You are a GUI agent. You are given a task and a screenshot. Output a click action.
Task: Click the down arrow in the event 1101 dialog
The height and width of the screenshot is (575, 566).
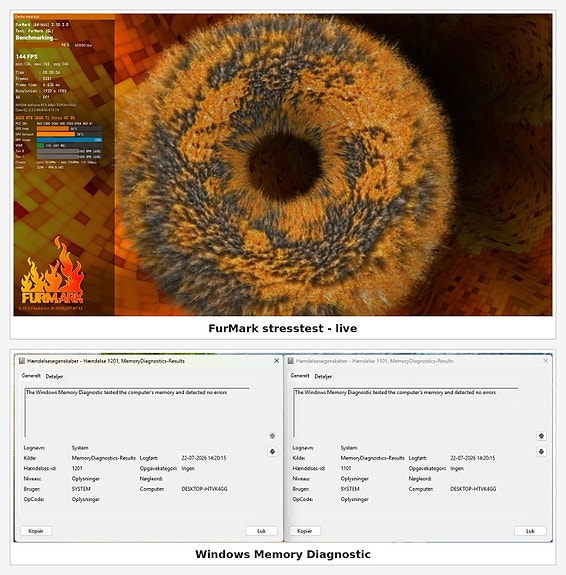(x=541, y=451)
